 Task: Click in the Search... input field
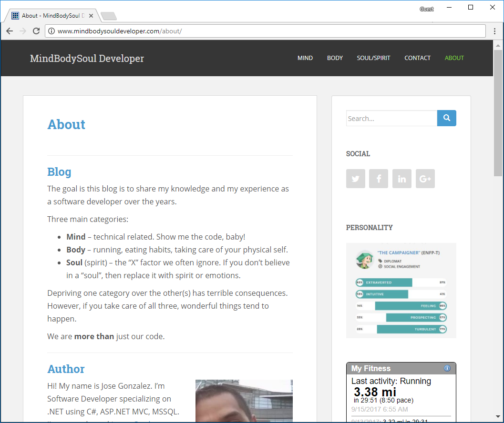pyautogui.click(x=391, y=118)
